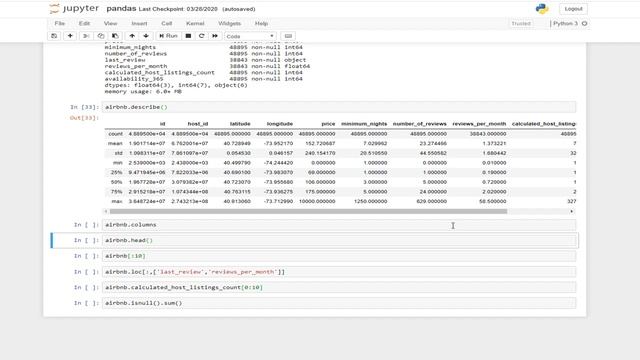Image resolution: width=640 pixels, height=360 pixels.
Task: Click the dtypes summary output line
Action: (x=176, y=85)
